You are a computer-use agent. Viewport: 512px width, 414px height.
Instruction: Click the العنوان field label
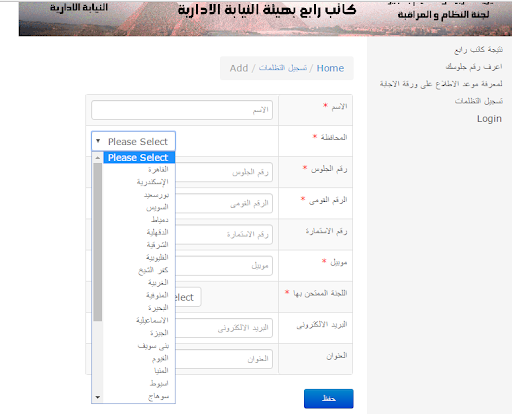[x=337, y=356]
